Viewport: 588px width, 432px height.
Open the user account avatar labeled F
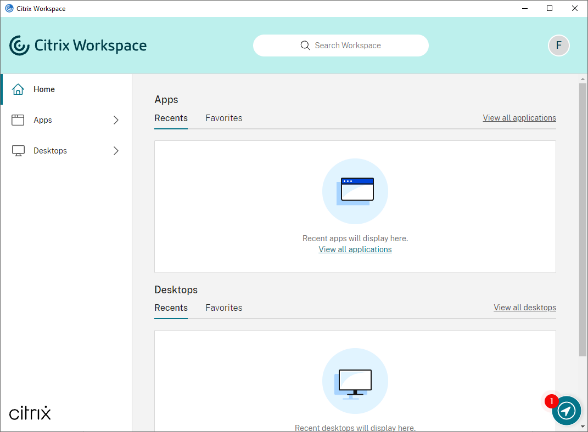[x=559, y=45]
